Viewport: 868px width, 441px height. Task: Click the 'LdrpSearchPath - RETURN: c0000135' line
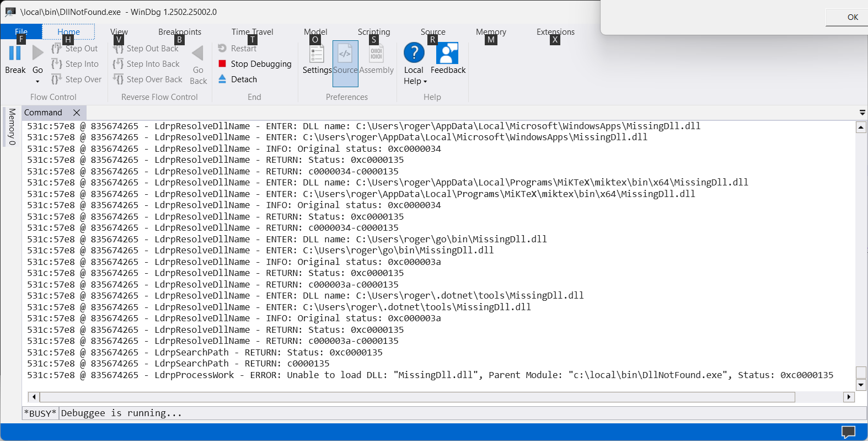click(x=178, y=363)
